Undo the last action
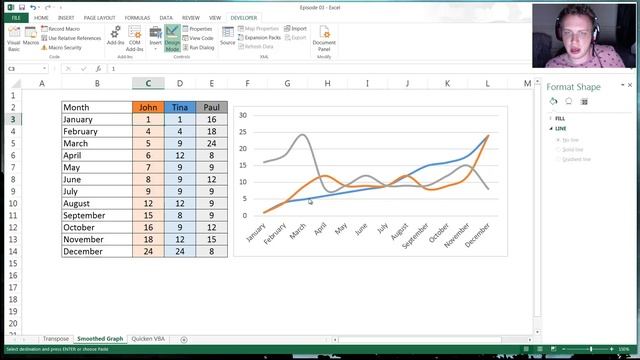 (33, 7)
